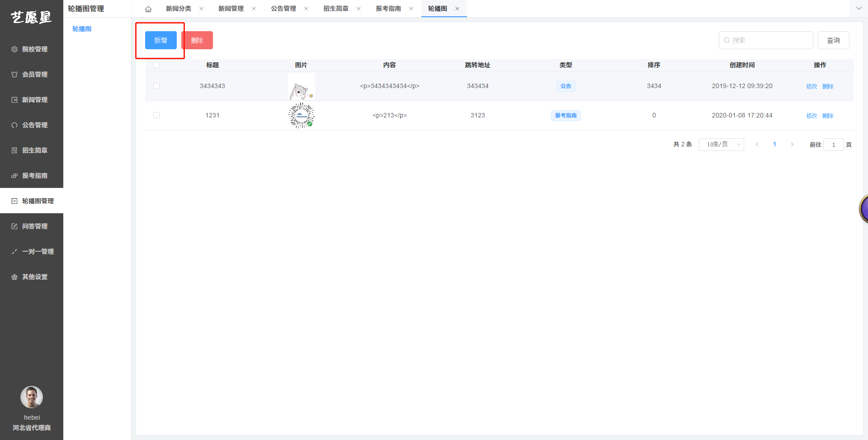Click 删除 for the 3434343 row
This screenshot has height=440, width=868.
click(828, 86)
